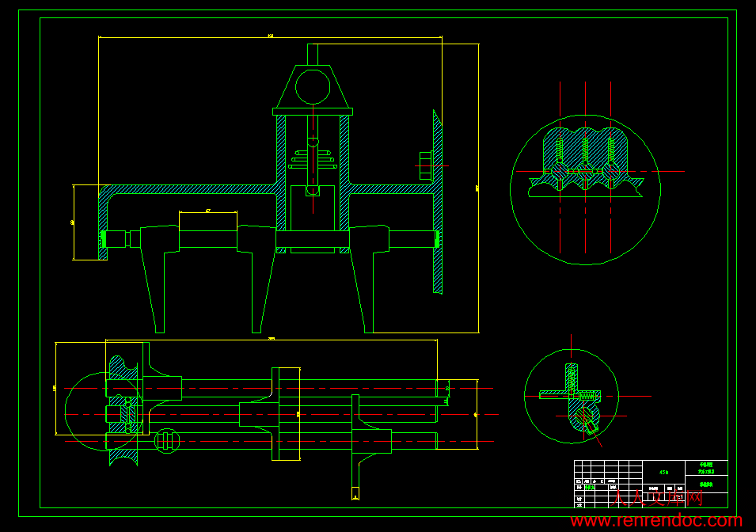Image resolution: width=756 pixels, height=532 pixels.
Task: Select the small circled detail on lower shaft
Action: [167, 440]
